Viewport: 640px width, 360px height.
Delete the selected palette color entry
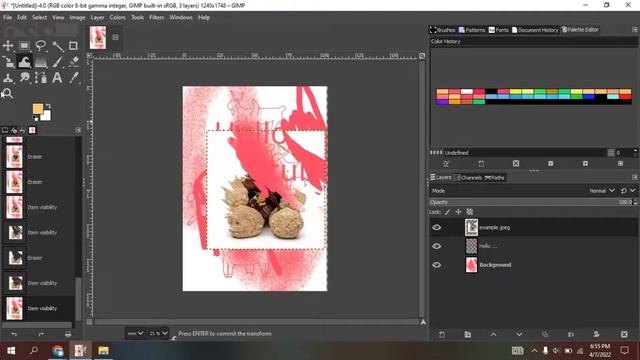pyautogui.click(x=516, y=163)
